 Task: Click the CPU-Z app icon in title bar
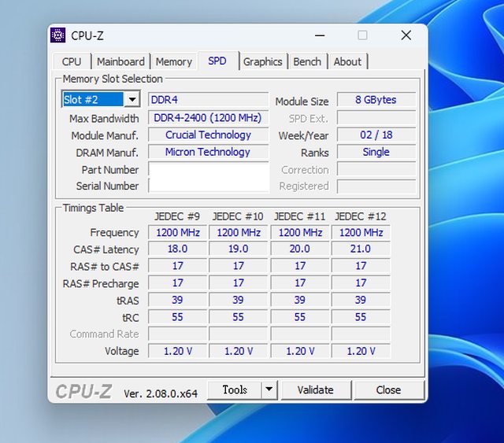[x=58, y=35]
